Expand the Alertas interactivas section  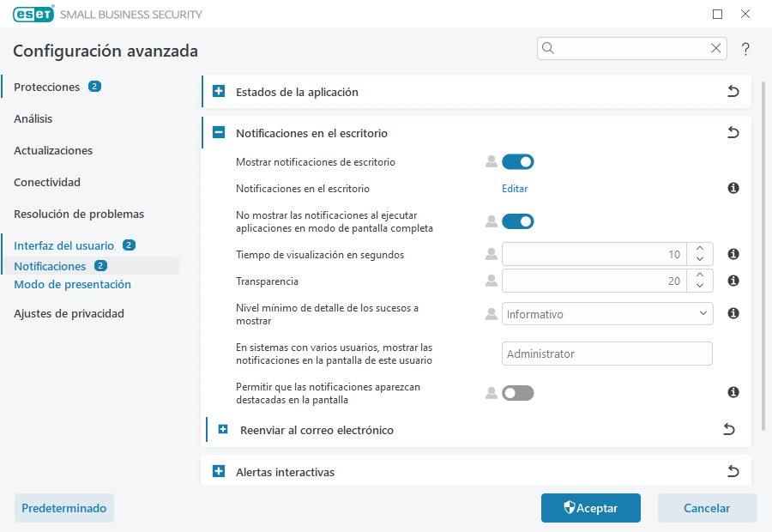220,471
